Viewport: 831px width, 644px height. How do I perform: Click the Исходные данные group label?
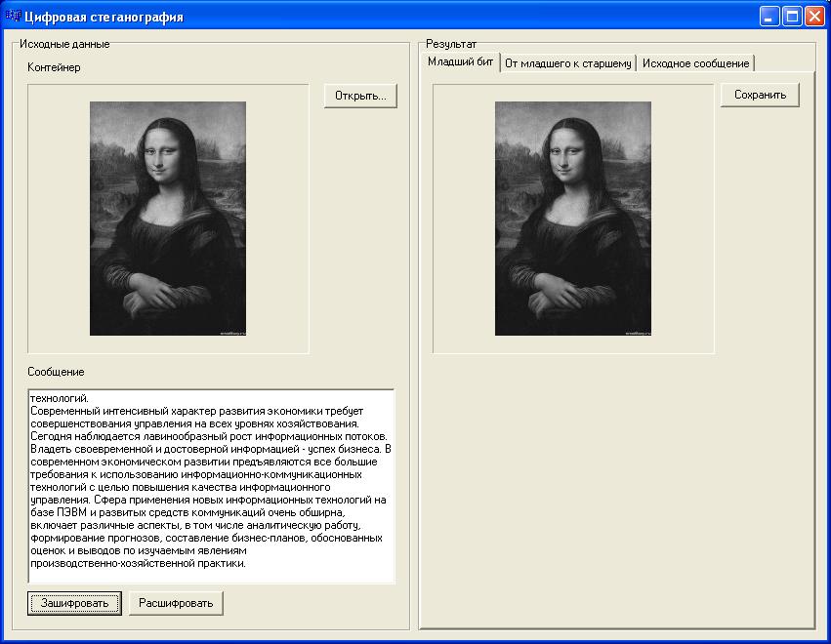[x=64, y=44]
